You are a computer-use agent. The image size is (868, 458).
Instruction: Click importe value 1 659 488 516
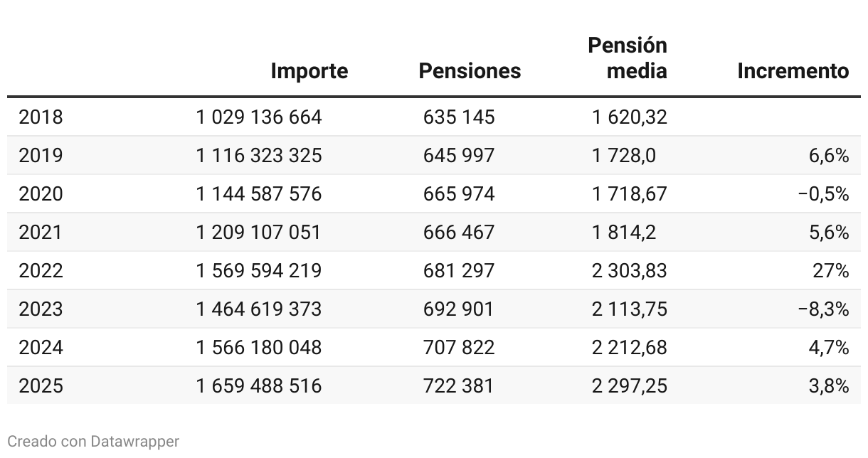click(x=259, y=385)
